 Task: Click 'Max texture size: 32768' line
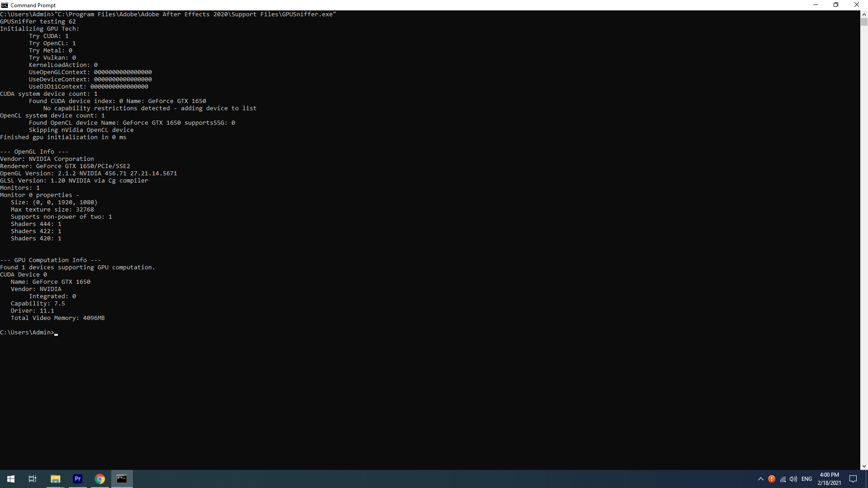pos(52,210)
